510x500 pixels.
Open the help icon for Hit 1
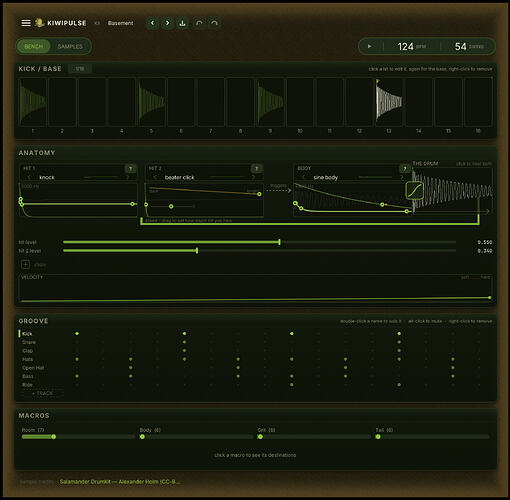pos(130,169)
